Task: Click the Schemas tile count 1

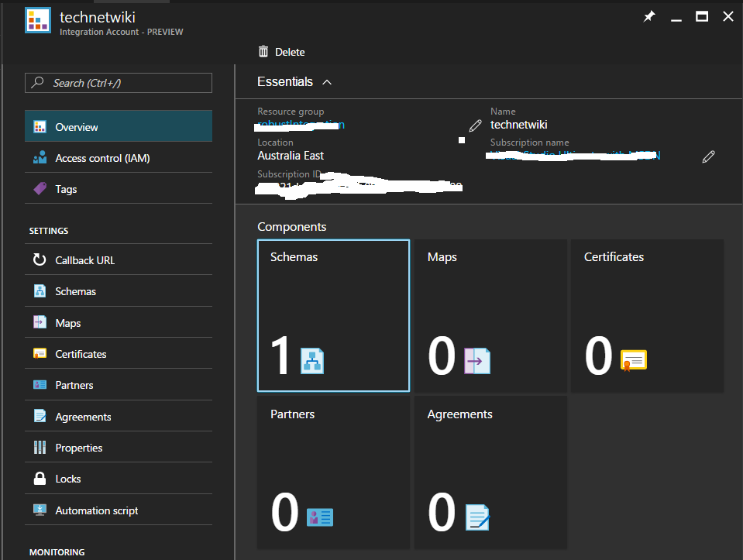Action: point(280,356)
